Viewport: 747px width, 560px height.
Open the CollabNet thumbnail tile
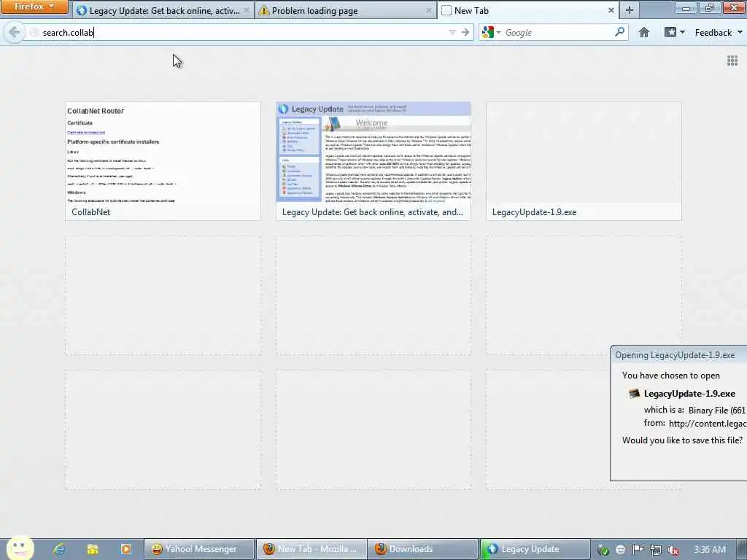[163, 161]
